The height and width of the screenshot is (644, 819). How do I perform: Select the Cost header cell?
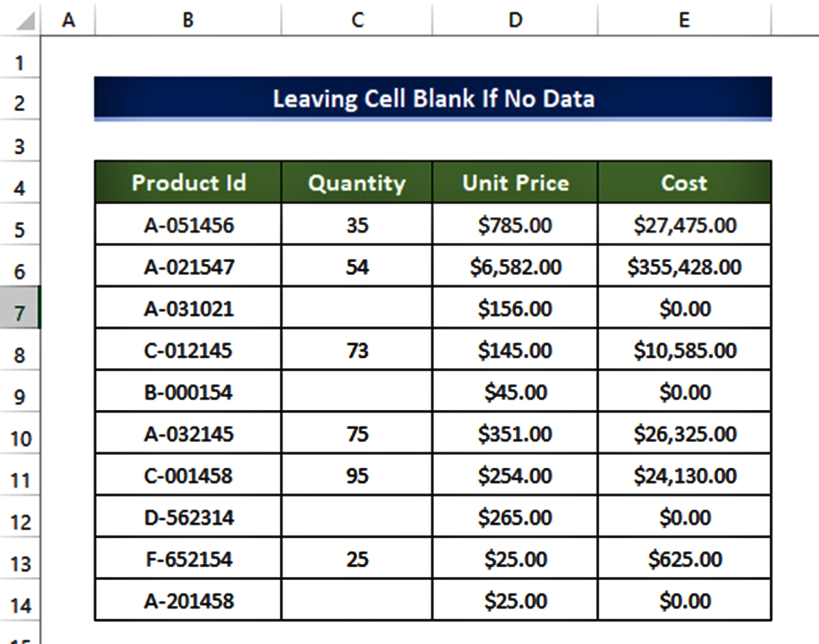682,183
